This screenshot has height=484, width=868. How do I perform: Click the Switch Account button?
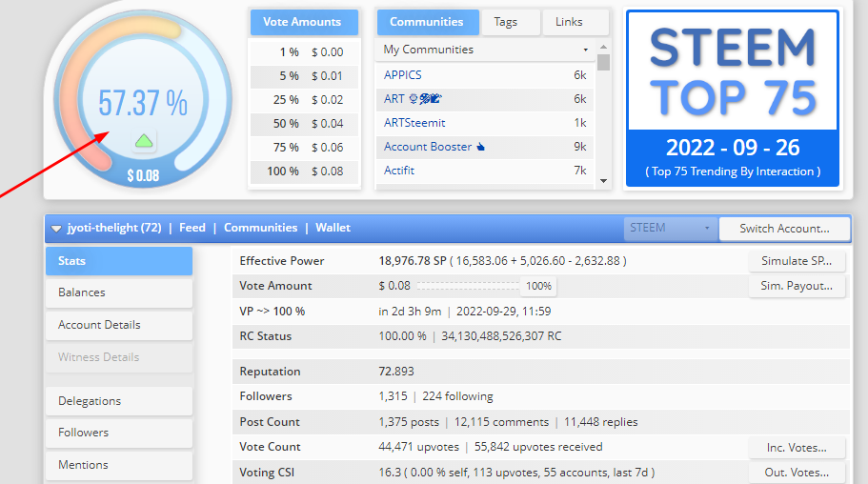[x=784, y=228]
